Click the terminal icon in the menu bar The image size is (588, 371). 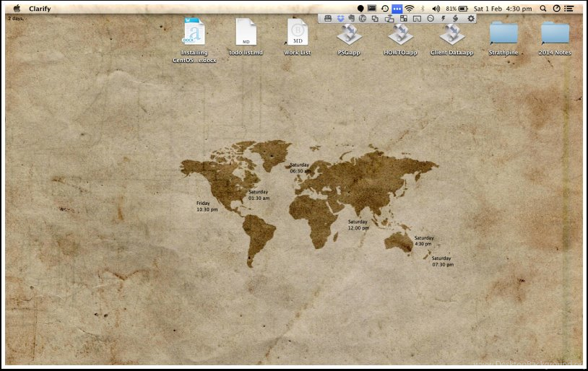click(372, 8)
